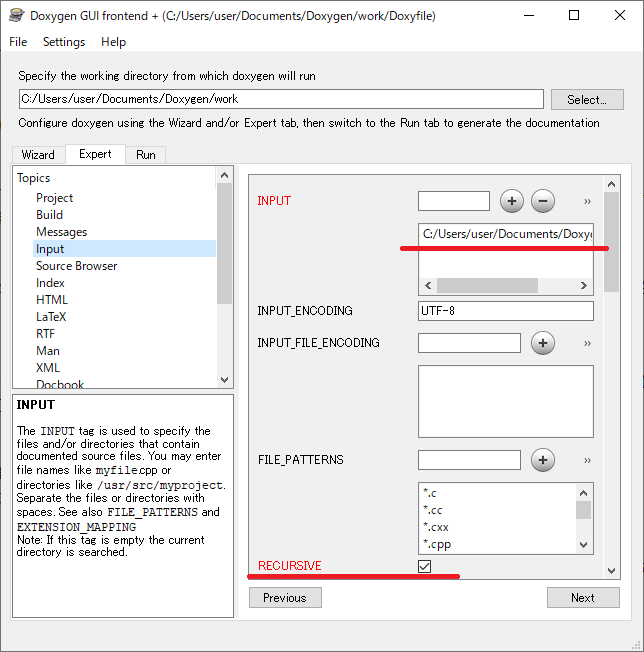Click the chevron icon beside FILE_PATTERNS row
Image resolution: width=644 pixels, height=652 pixels.
coord(587,460)
